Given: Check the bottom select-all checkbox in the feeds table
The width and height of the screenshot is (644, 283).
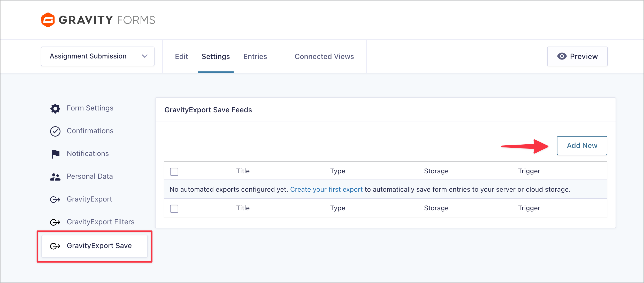Looking at the screenshot, I should point(174,208).
